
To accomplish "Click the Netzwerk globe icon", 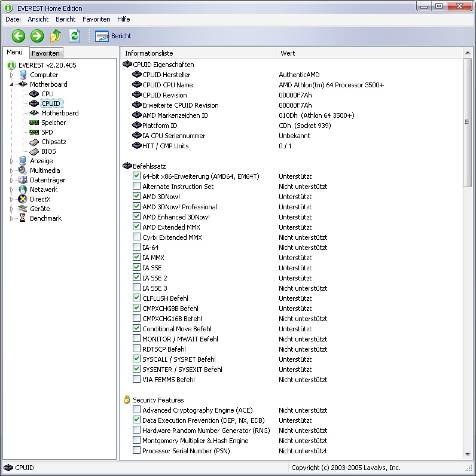I will (x=23, y=190).
